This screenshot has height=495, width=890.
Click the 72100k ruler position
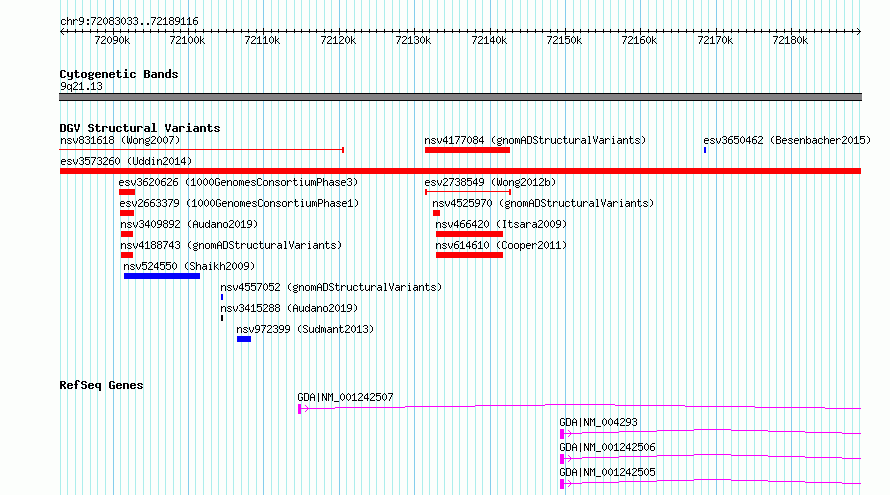tap(187, 40)
